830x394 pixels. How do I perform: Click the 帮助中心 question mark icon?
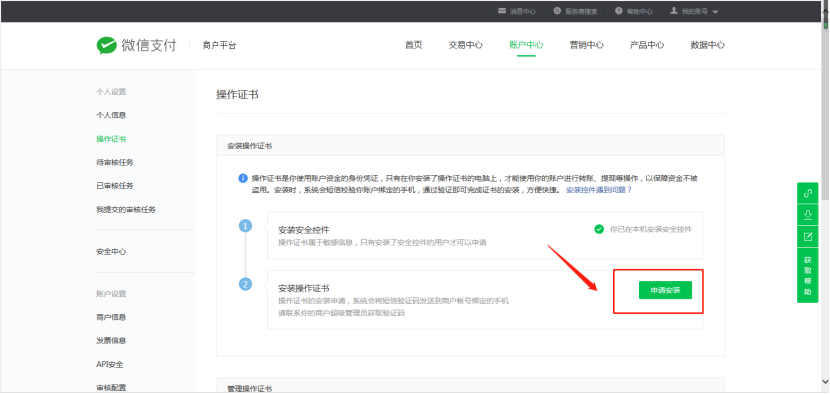pos(618,11)
